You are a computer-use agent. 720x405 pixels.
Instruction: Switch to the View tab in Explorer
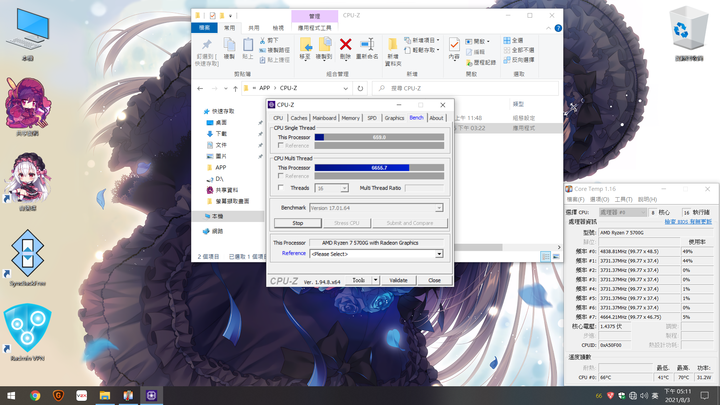(x=278, y=28)
